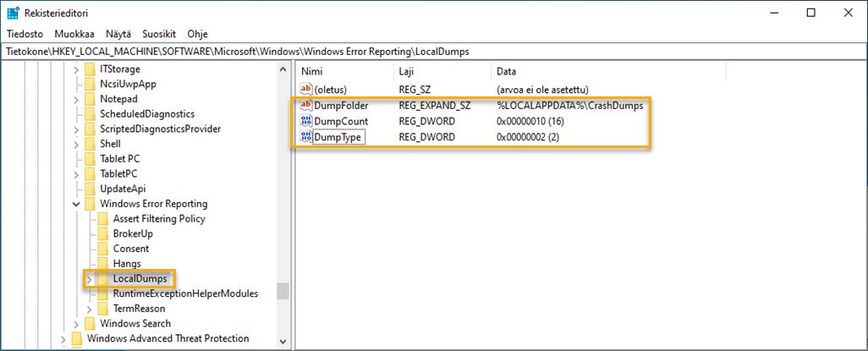Open the Tiedosto menu
This screenshot has width=868, height=351.
coord(25,34)
